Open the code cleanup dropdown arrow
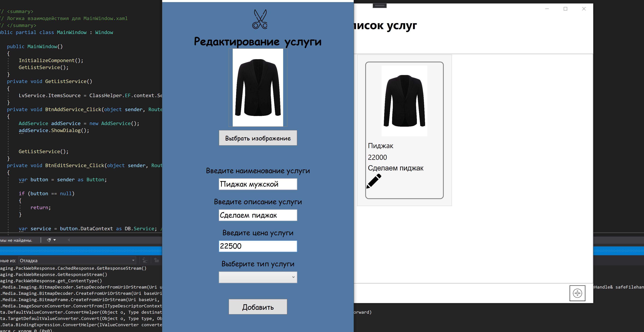This screenshot has height=332, width=644. coord(54,240)
